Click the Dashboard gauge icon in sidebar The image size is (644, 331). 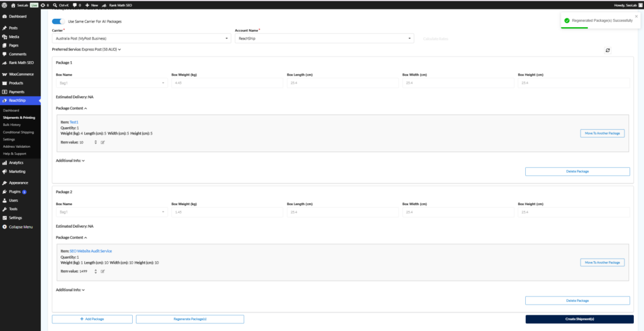(x=4, y=16)
